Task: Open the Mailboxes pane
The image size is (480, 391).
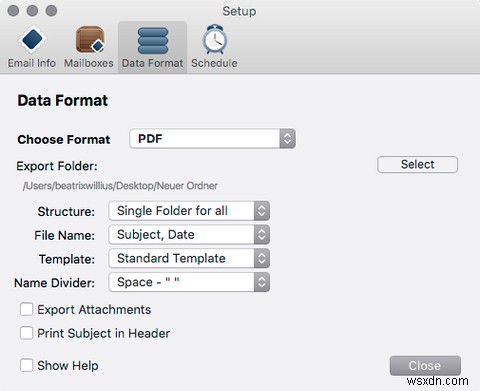Action: click(x=89, y=47)
